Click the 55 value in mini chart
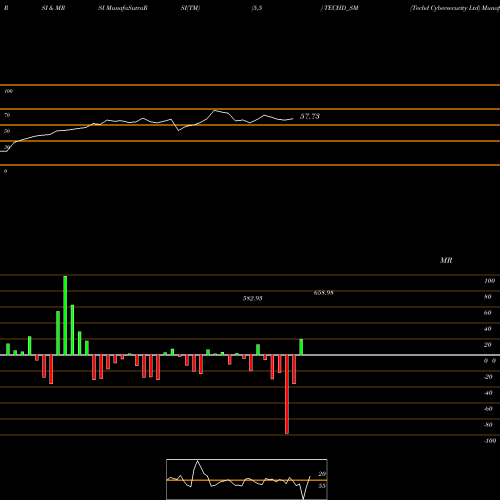The width and height of the screenshot is (500, 500). (322, 486)
